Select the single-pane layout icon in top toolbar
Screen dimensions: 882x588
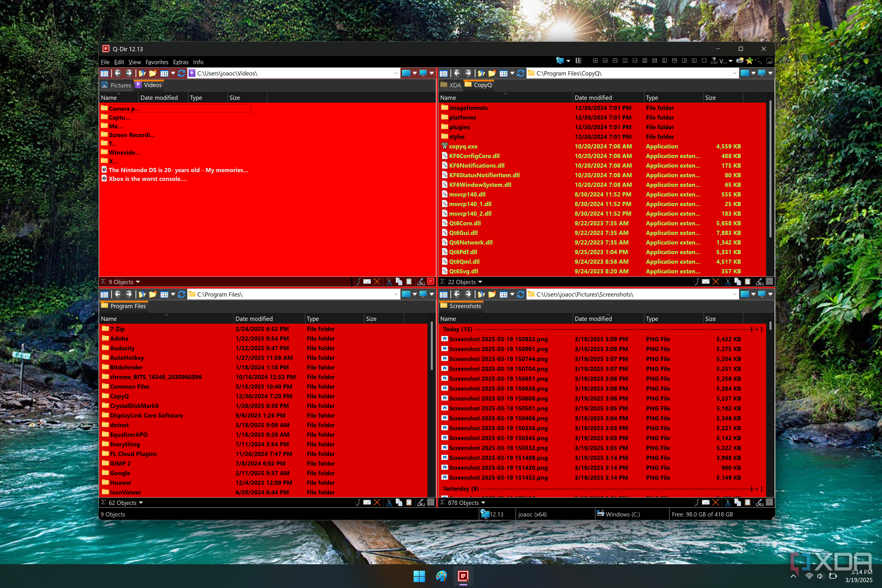pyautogui.click(x=704, y=61)
